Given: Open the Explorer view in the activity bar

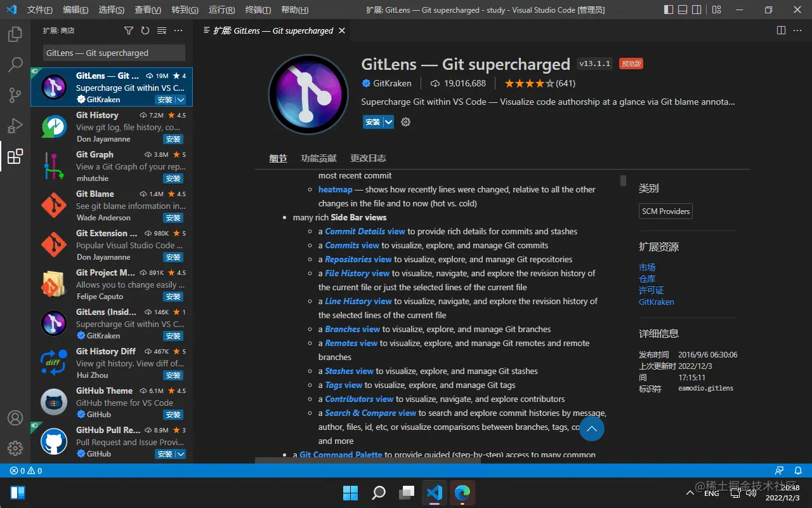Looking at the screenshot, I should [15, 34].
